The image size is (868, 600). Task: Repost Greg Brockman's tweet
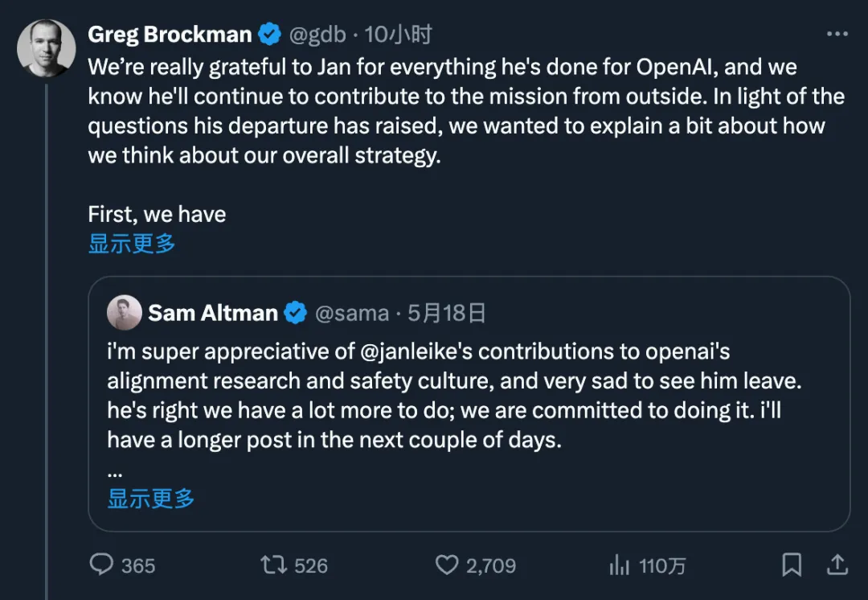(x=293, y=565)
